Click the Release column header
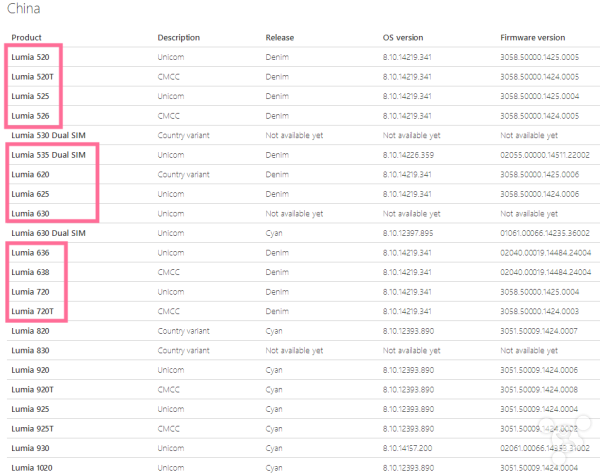The image size is (600, 475). (x=280, y=38)
